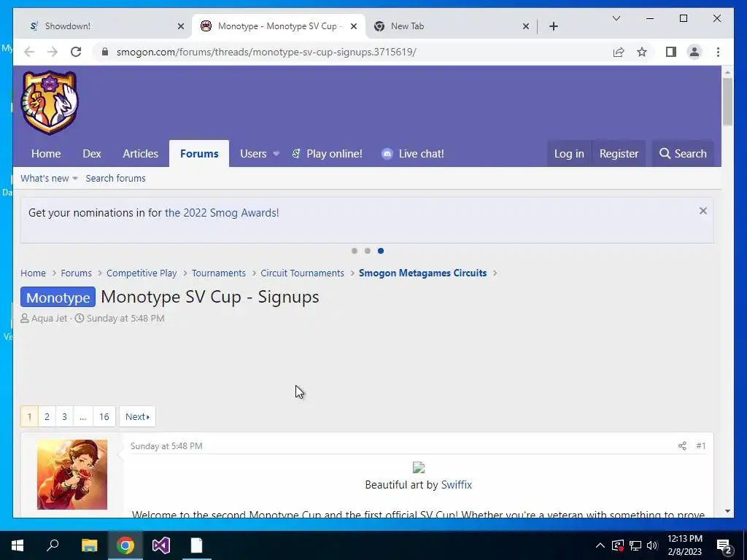Expand the Users menu arrow
Image resolution: width=747 pixels, height=560 pixels.
click(x=276, y=154)
